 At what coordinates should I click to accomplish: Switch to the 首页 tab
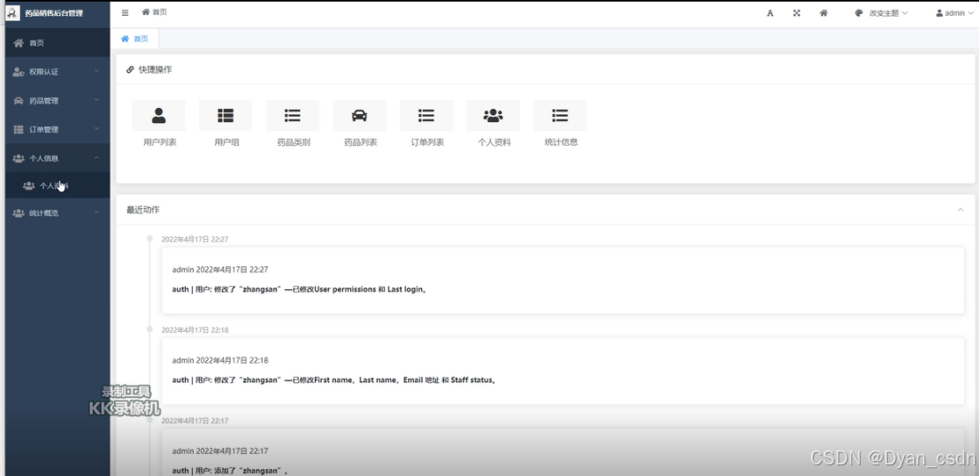[135, 39]
